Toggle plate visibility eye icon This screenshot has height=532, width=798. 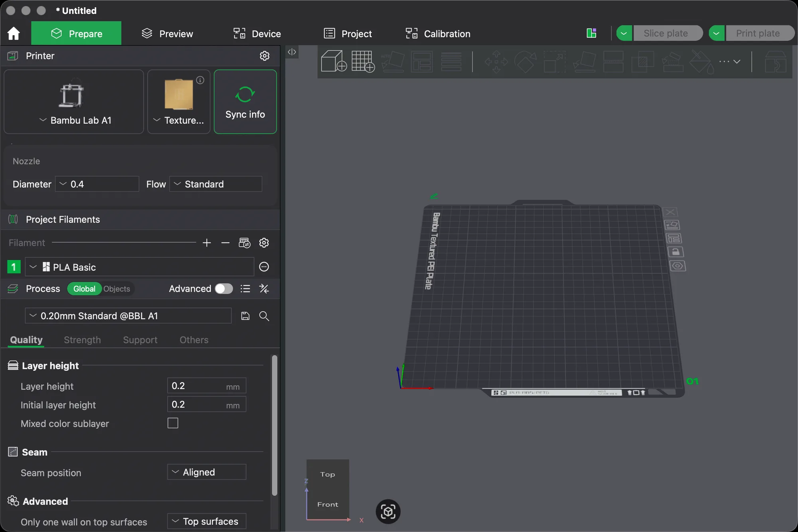point(678,266)
